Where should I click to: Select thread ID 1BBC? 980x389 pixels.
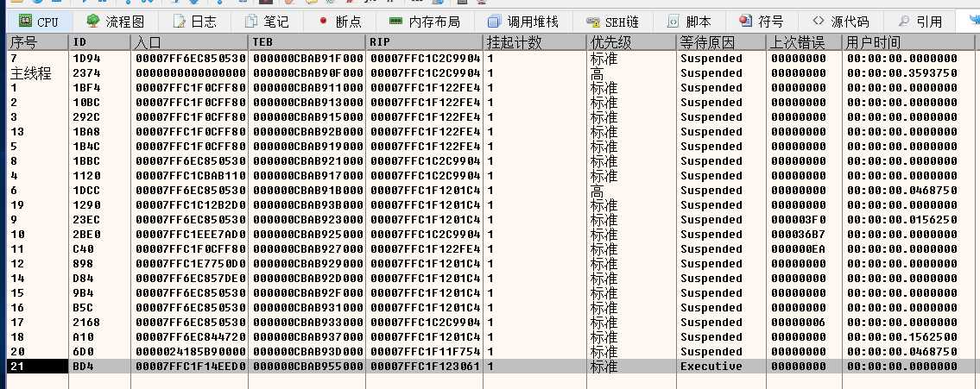point(87,161)
